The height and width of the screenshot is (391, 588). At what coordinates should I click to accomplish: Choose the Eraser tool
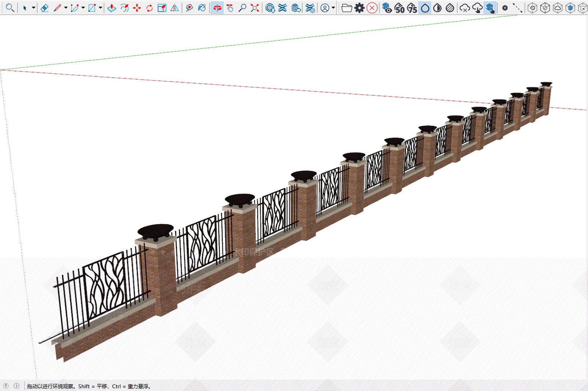point(44,8)
